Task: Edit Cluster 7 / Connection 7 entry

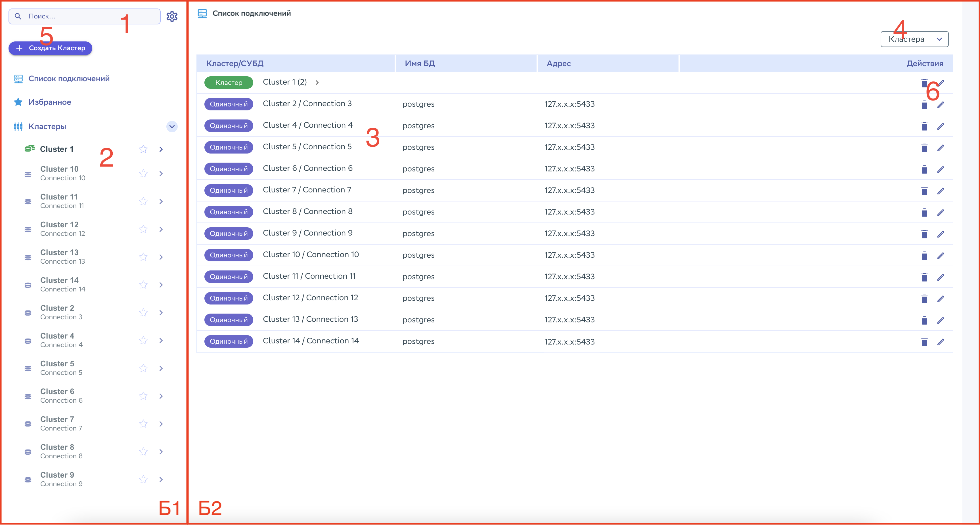Action: [x=941, y=191]
